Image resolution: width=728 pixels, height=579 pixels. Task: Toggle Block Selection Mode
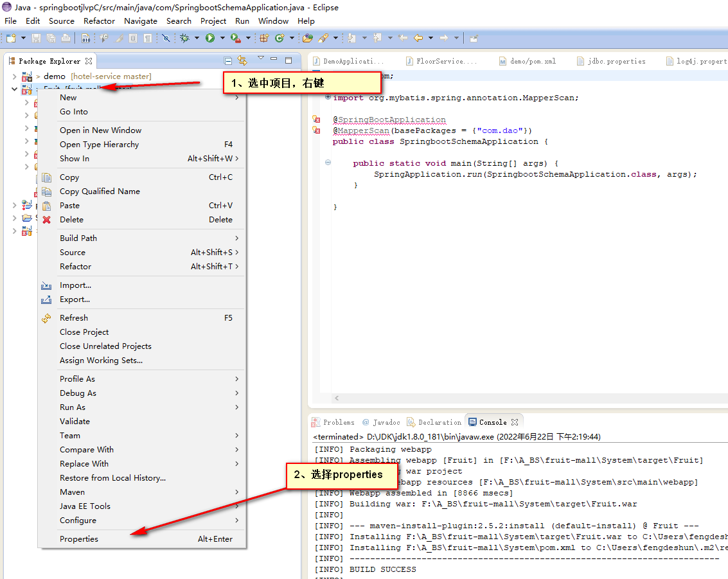(133, 38)
